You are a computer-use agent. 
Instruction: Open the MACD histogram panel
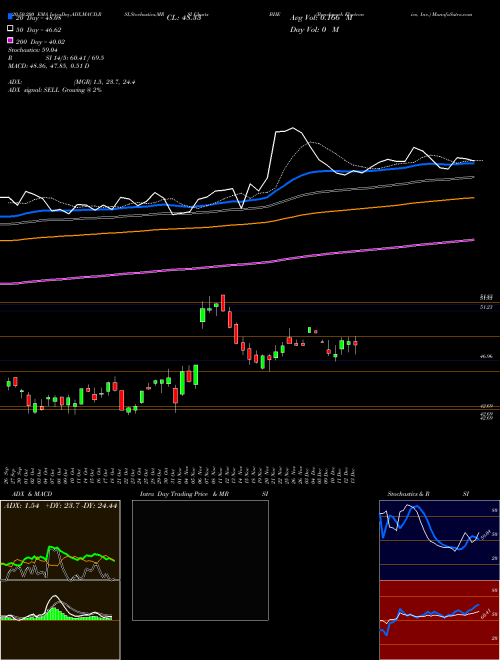(60, 621)
